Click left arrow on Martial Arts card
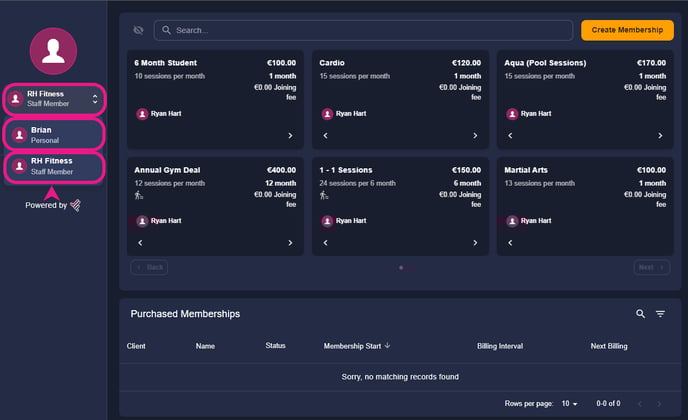Screen dimensions: 688x420 (x=510, y=243)
